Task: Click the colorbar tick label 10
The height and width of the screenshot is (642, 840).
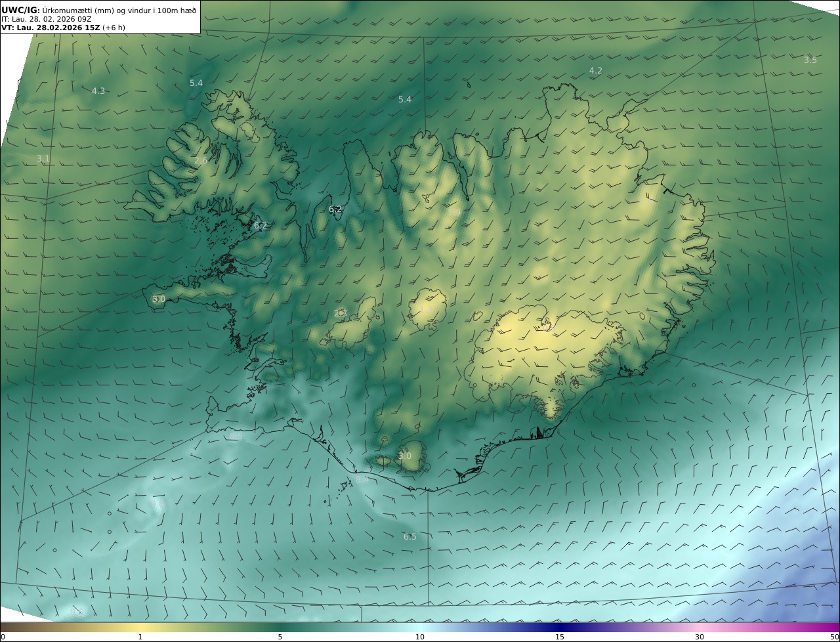Action: click(420, 637)
